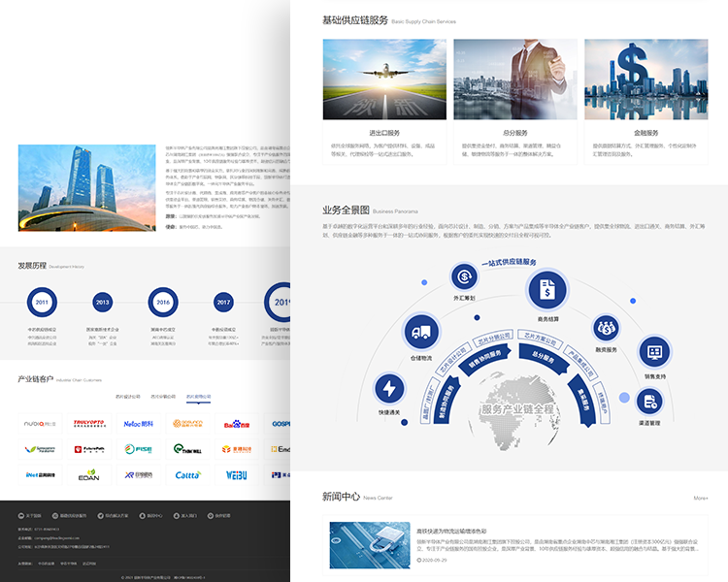Click the 新闻中心 footer navigation link
Viewport: 728px width, 582px height.
coord(150,516)
